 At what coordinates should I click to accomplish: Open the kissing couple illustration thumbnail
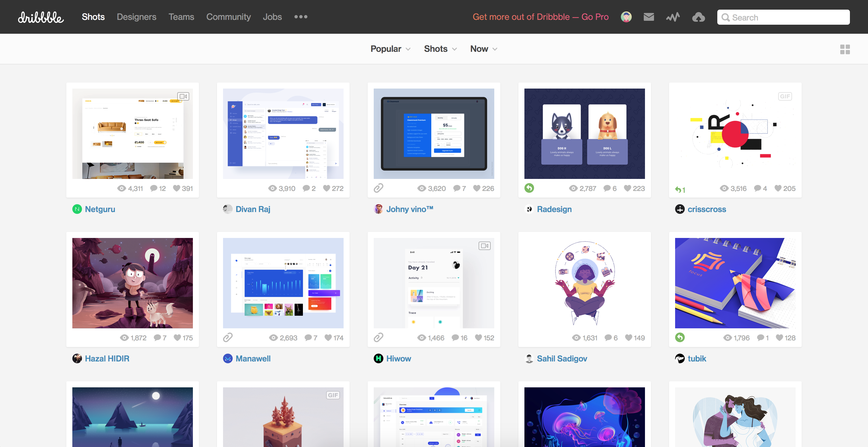pos(735,417)
